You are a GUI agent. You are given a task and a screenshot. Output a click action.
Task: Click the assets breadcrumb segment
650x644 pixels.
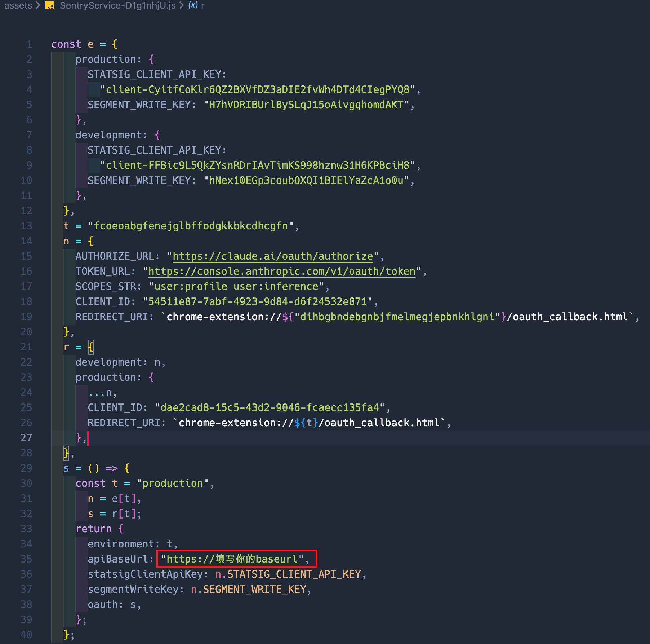(18, 5)
